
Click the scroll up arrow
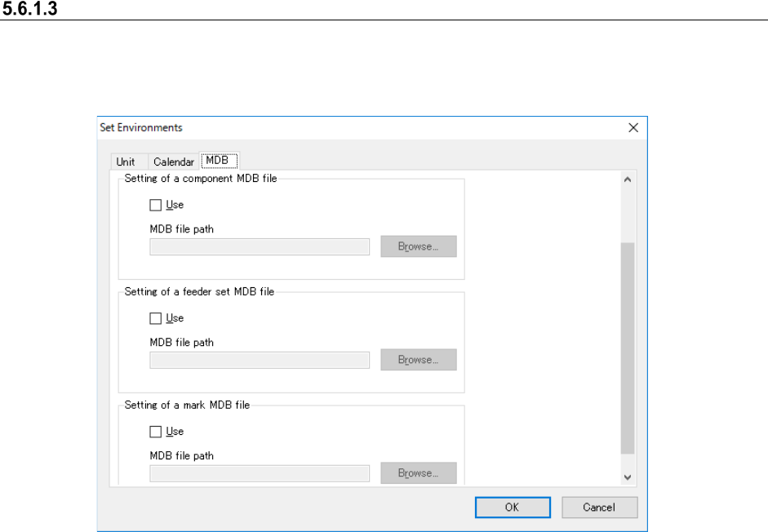tap(627, 180)
